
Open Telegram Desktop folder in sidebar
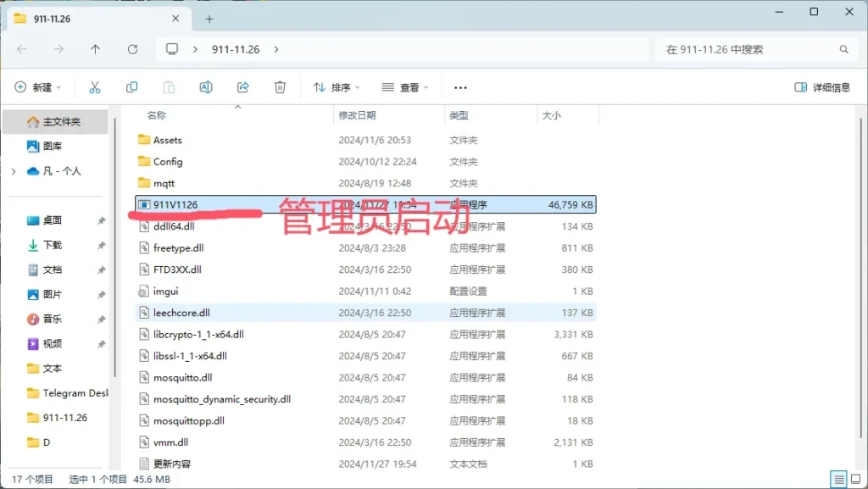pos(68,392)
